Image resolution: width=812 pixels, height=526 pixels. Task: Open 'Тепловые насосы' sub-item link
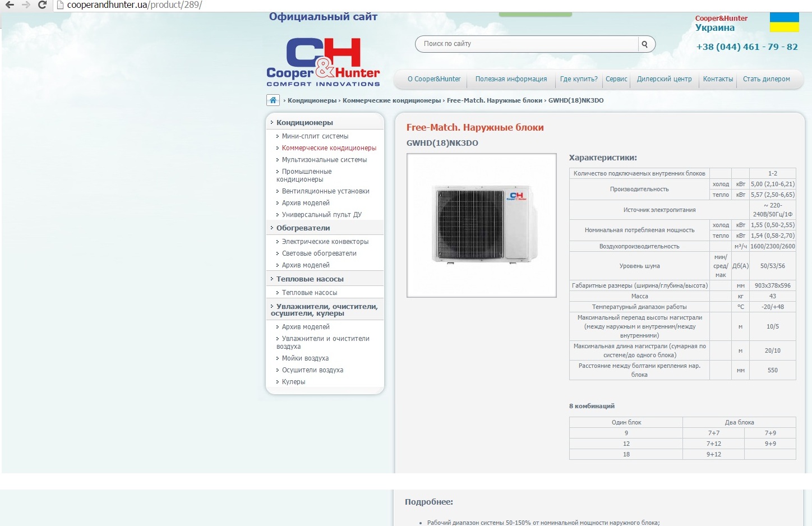coord(309,293)
